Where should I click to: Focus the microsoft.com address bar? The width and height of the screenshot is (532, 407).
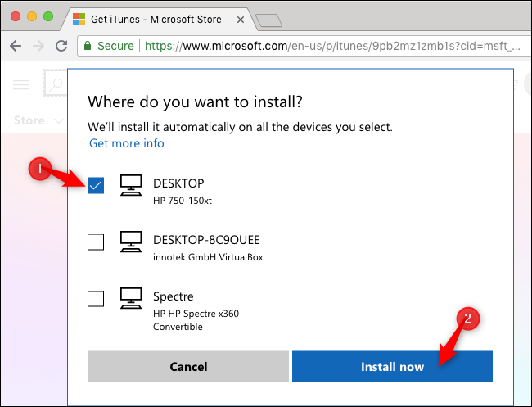[x=304, y=46]
